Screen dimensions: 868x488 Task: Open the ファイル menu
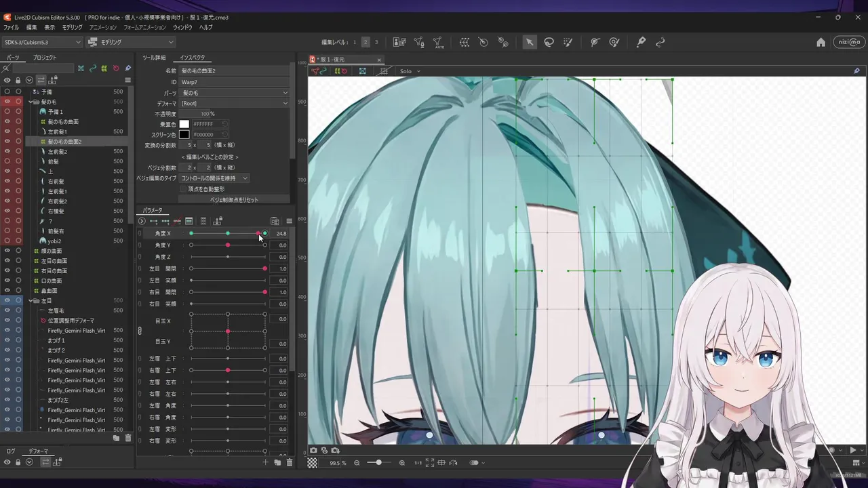pyautogui.click(x=12, y=27)
